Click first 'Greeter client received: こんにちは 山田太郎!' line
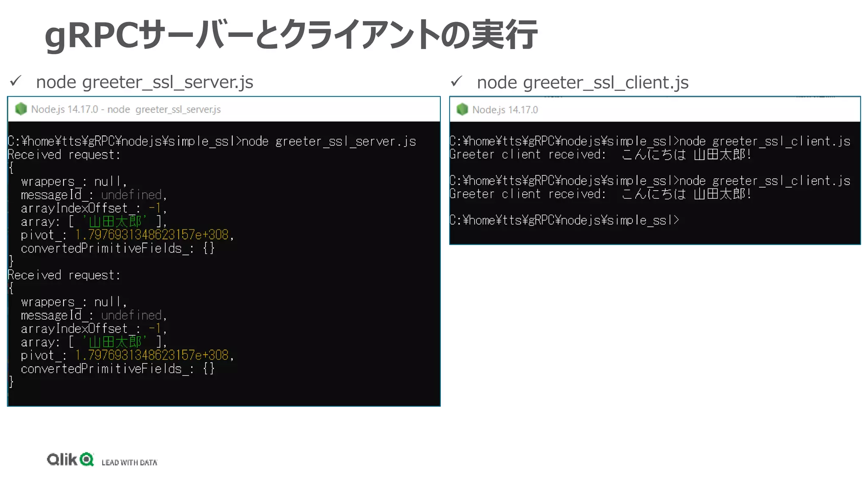The image size is (868, 488). 601,154
